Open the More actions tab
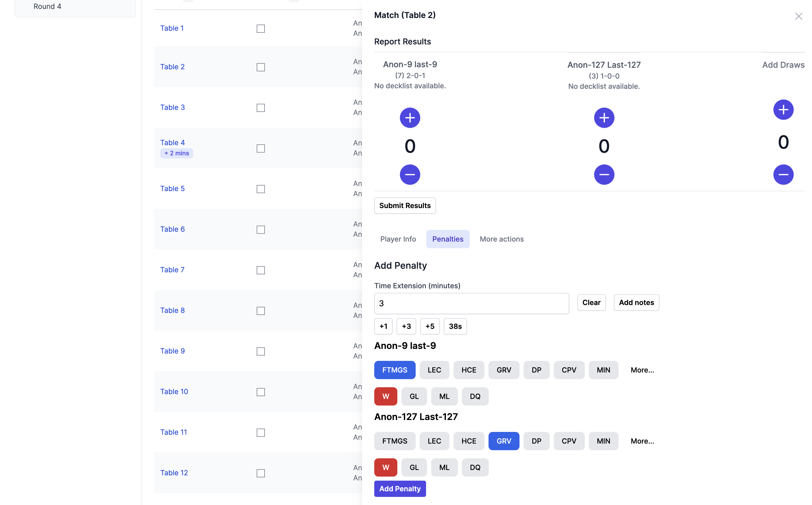 click(501, 239)
